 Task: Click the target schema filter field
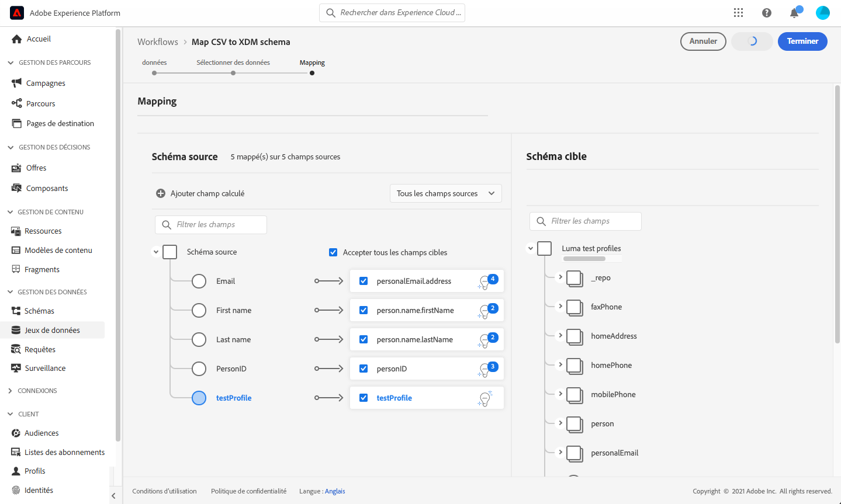586,221
